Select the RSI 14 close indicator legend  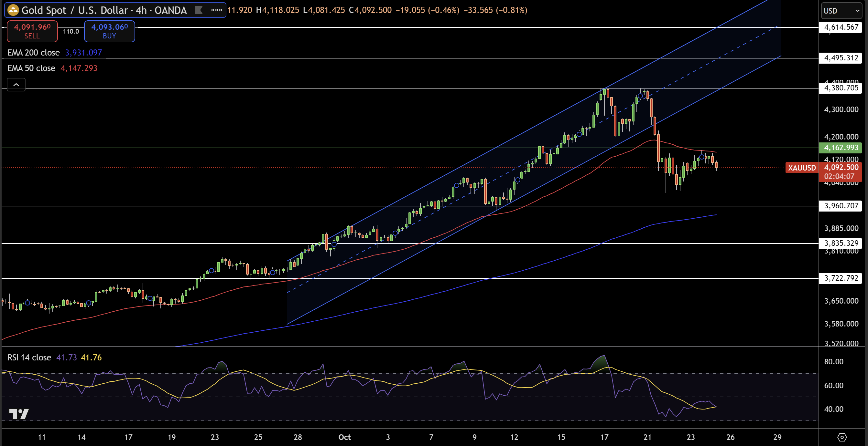(29, 357)
